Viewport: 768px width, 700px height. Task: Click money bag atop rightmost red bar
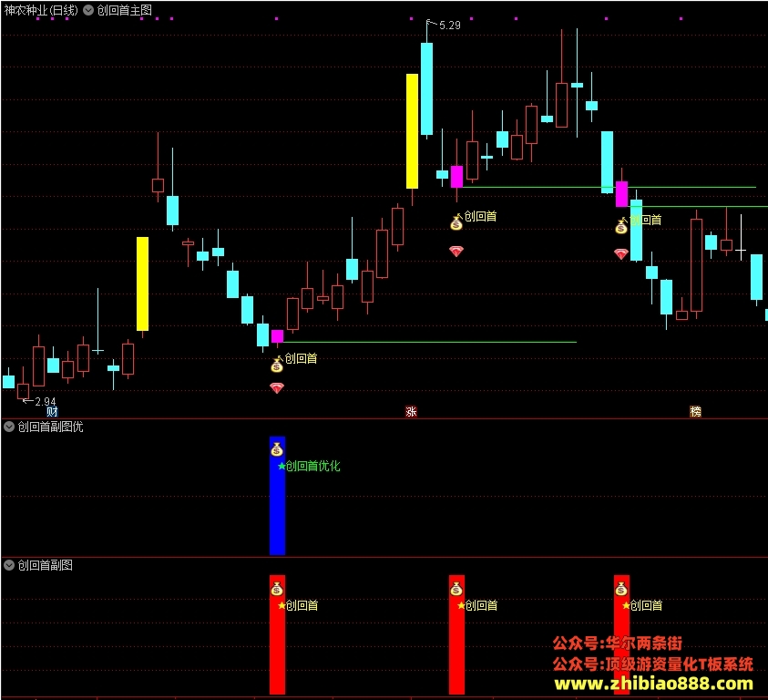[x=621, y=588]
